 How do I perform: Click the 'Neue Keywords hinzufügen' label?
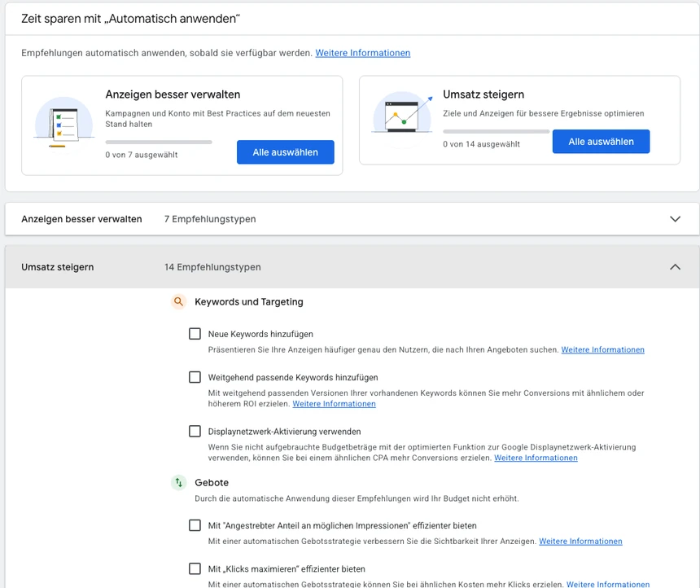[x=260, y=334]
